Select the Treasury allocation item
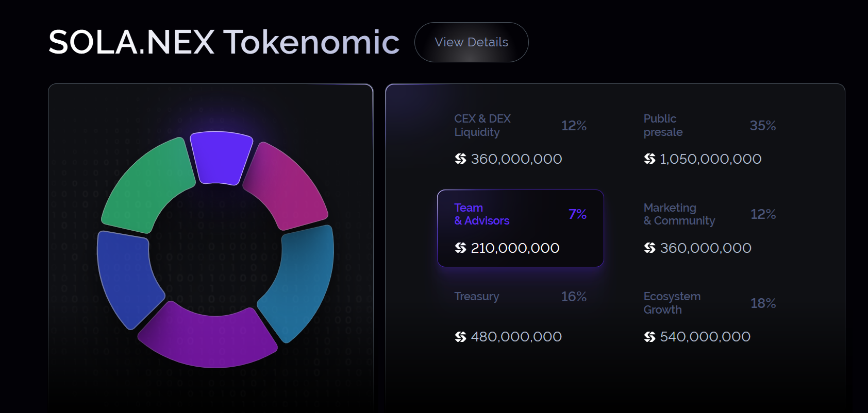 521,317
